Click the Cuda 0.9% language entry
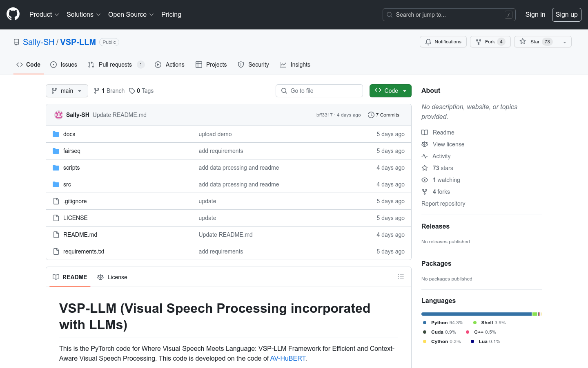This screenshot has height=368, width=588. [x=439, y=332]
